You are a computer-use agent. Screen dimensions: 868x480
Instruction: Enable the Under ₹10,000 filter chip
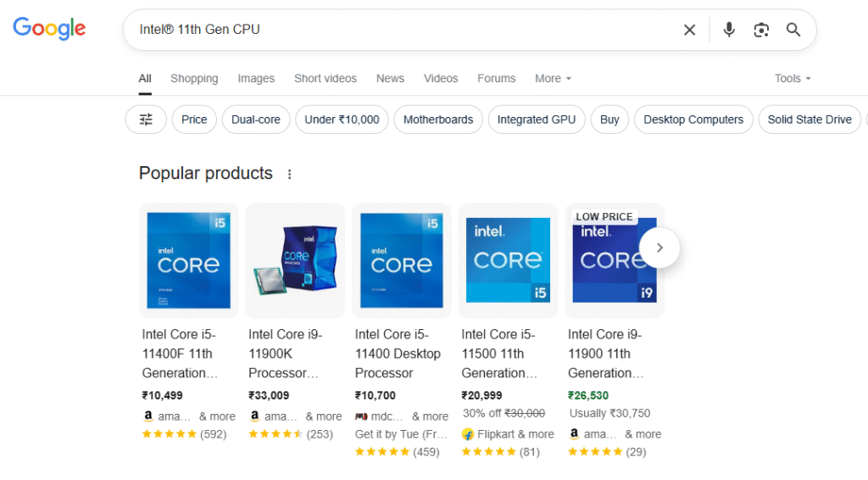tap(342, 120)
